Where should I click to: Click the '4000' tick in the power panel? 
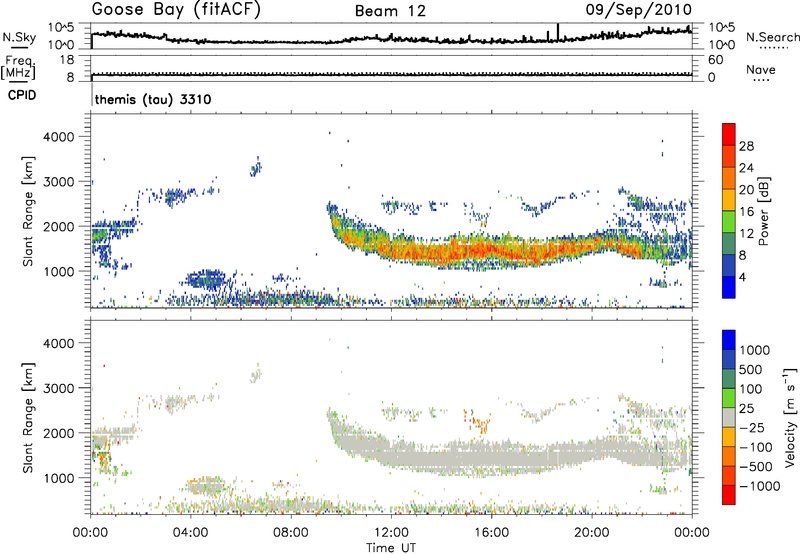(59, 137)
